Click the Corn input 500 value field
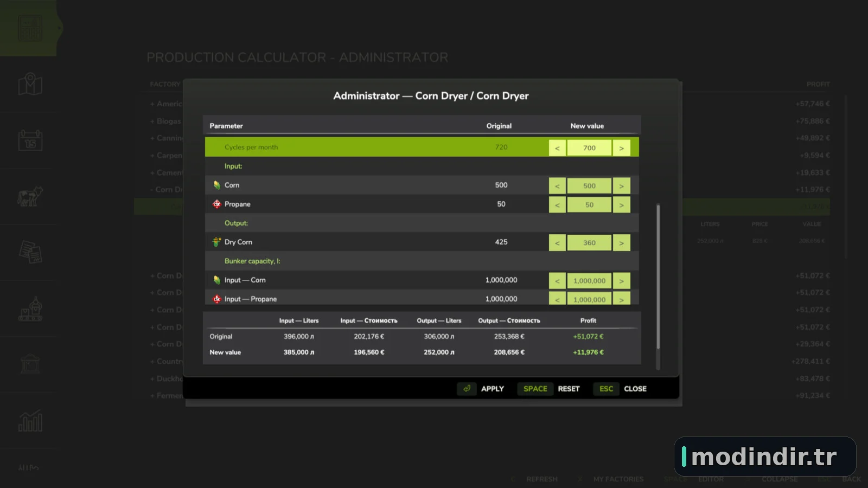The width and height of the screenshot is (868, 488). click(x=589, y=185)
